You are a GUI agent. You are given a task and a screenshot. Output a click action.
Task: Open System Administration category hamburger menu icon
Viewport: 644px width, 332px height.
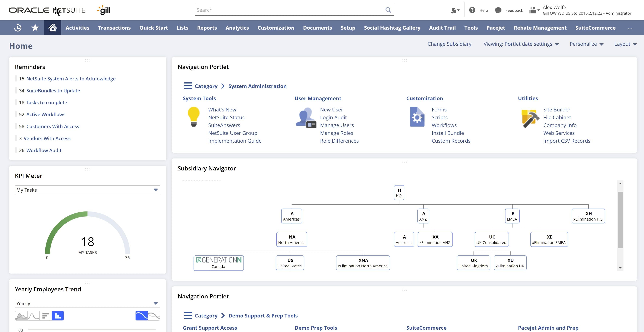click(188, 86)
